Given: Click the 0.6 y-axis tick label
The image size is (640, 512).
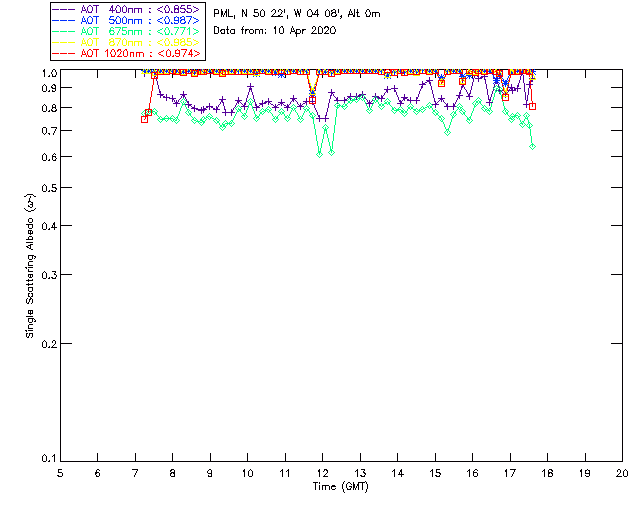Looking at the screenshot, I should pos(49,157).
